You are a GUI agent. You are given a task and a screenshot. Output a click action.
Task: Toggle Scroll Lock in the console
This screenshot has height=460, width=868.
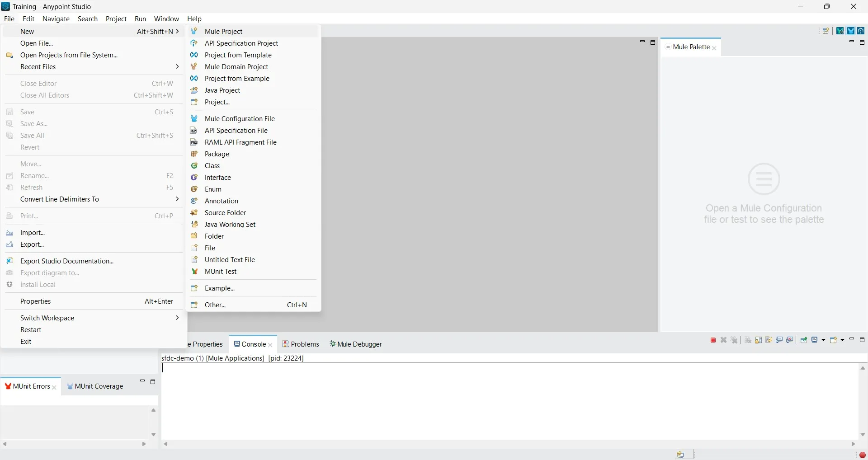(759, 340)
